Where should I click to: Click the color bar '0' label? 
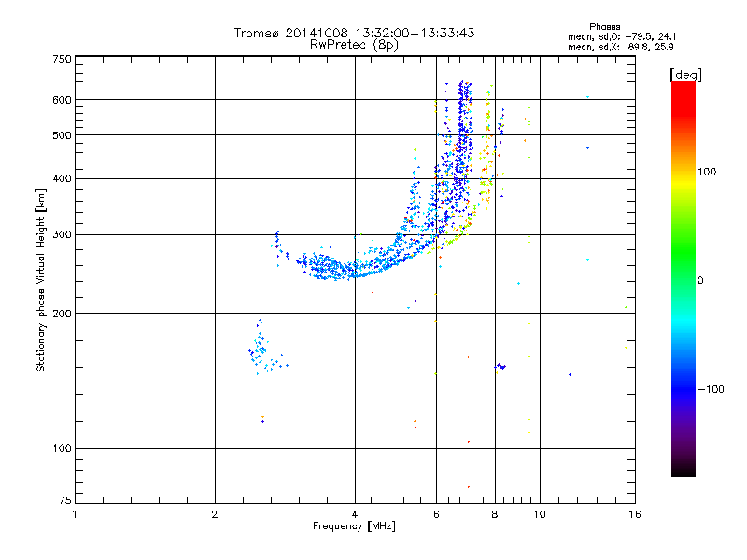point(700,281)
